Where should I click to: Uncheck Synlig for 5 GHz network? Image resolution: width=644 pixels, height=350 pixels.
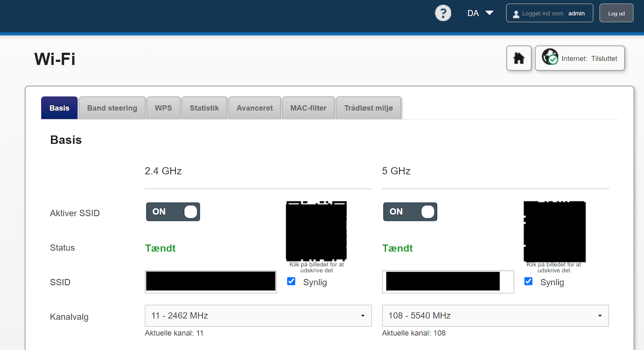[529, 281]
